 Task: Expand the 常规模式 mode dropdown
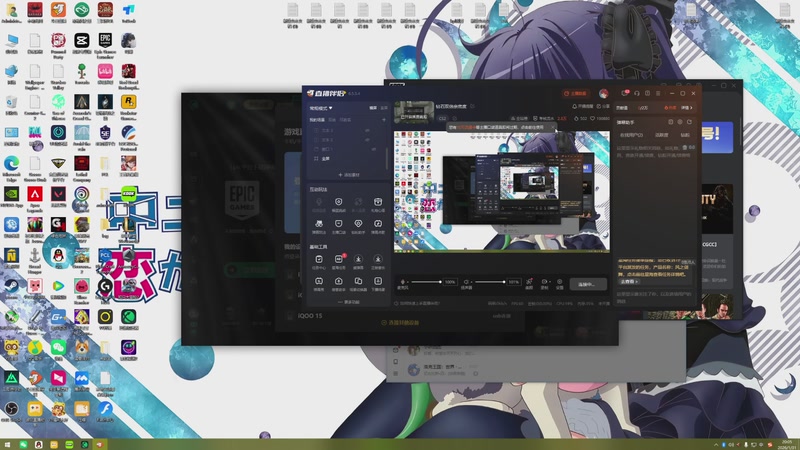[321, 108]
